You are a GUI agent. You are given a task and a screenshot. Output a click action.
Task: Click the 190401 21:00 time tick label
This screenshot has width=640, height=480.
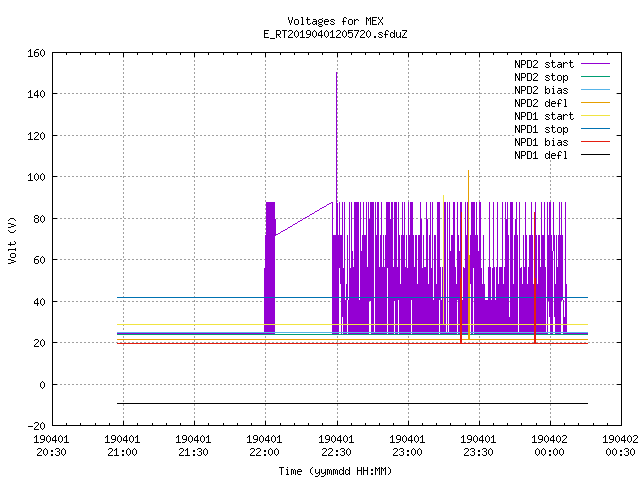(x=122, y=446)
